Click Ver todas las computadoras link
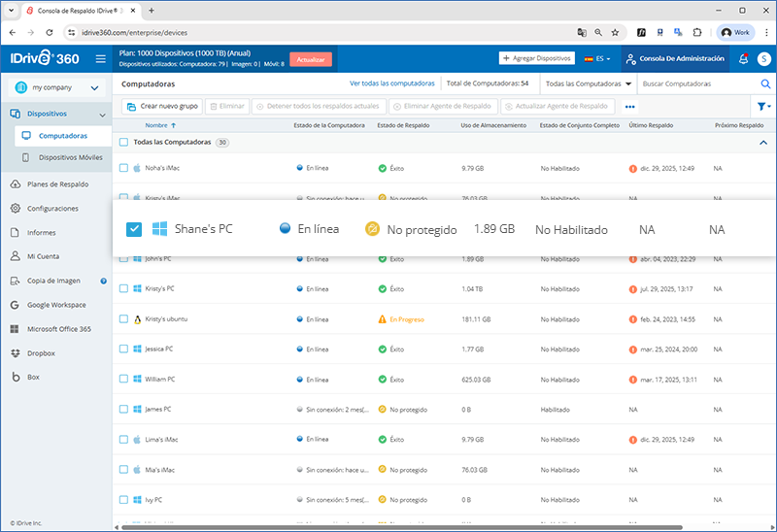Viewport: 777px width, 532px height. pyautogui.click(x=391, y=84)
